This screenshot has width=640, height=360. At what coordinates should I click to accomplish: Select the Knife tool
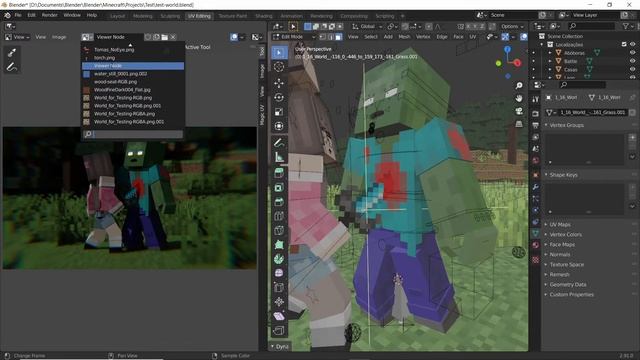[279, 231]
